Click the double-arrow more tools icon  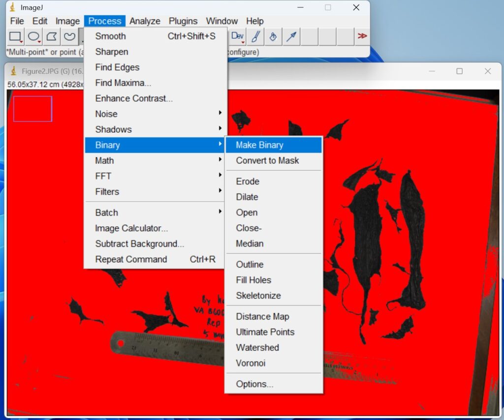(x=362, y=36)
